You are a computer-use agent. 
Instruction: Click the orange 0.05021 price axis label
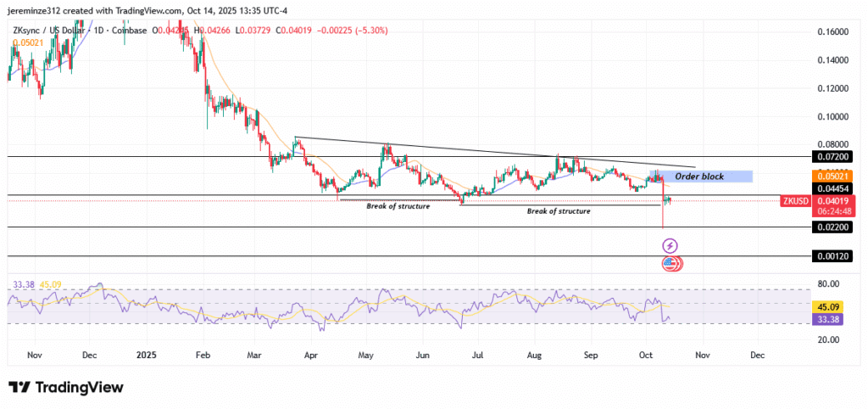pos(833,176)
